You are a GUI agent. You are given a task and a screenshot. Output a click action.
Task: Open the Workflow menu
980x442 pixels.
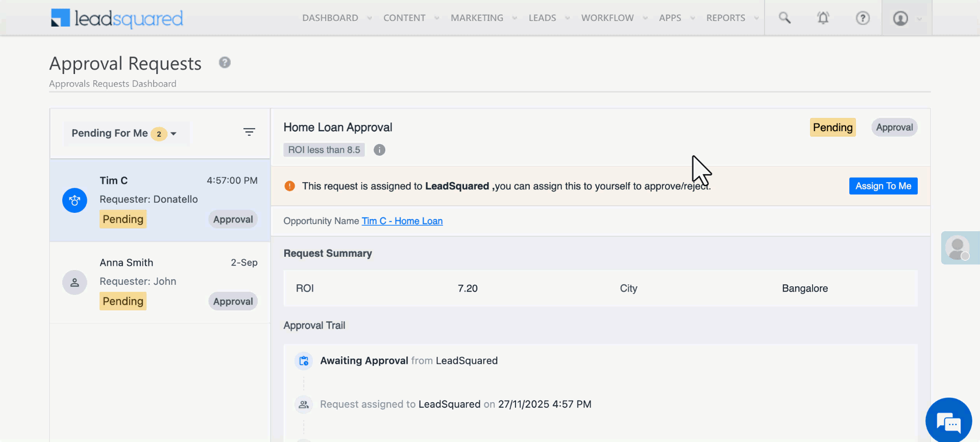point(607,18)
